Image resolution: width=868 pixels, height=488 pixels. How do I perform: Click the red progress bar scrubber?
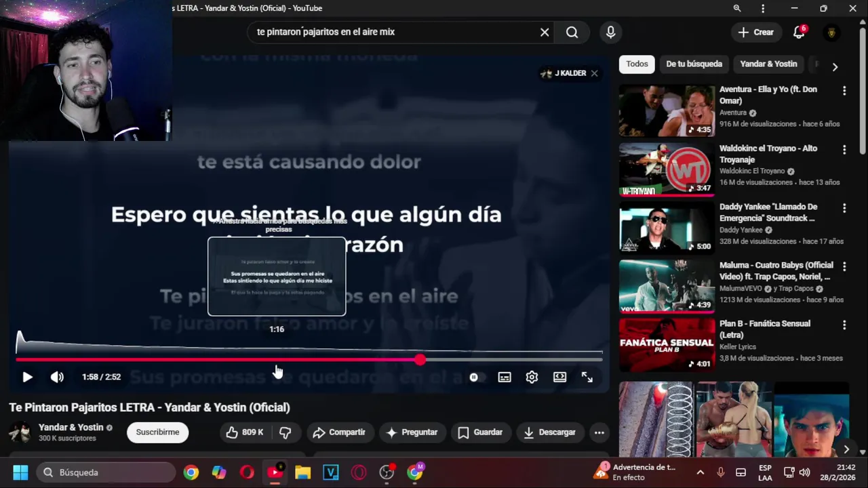[x=420, y=360]
